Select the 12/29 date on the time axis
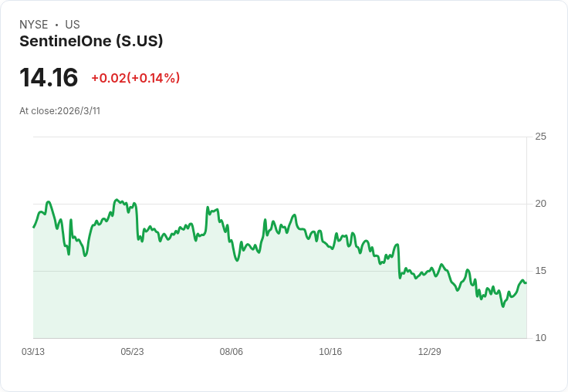Viewport: 568px width, 392px height. pos(430,352)
